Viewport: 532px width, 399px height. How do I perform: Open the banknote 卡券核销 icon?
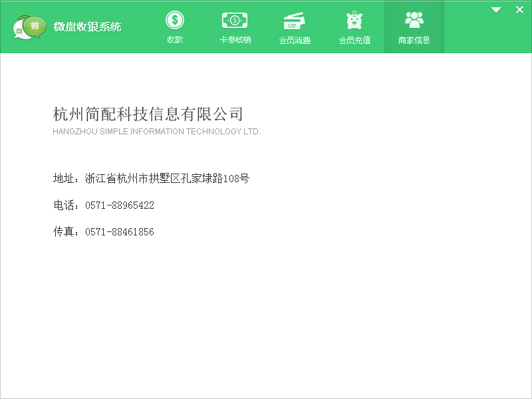235,21
